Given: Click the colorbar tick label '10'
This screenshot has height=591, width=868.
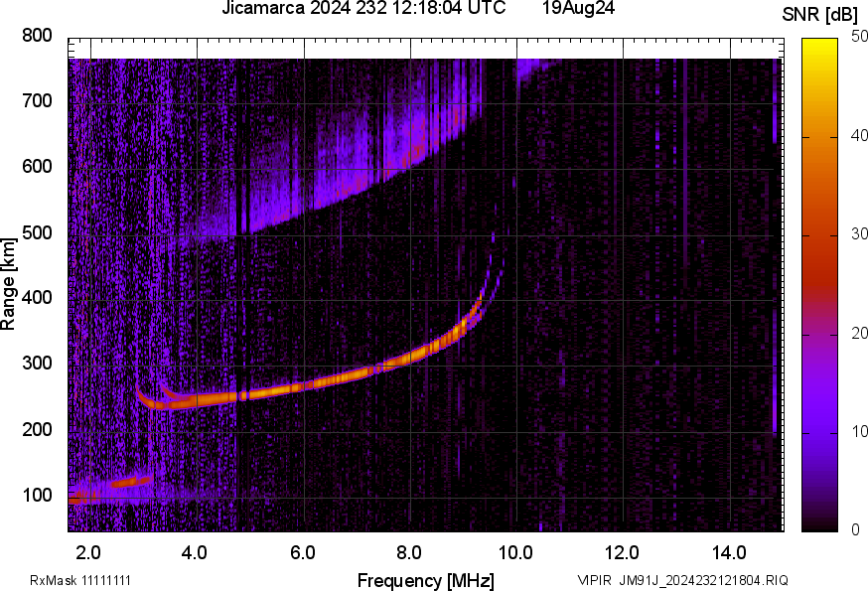Looking at the screenshot, I should (x=860, y=431).
